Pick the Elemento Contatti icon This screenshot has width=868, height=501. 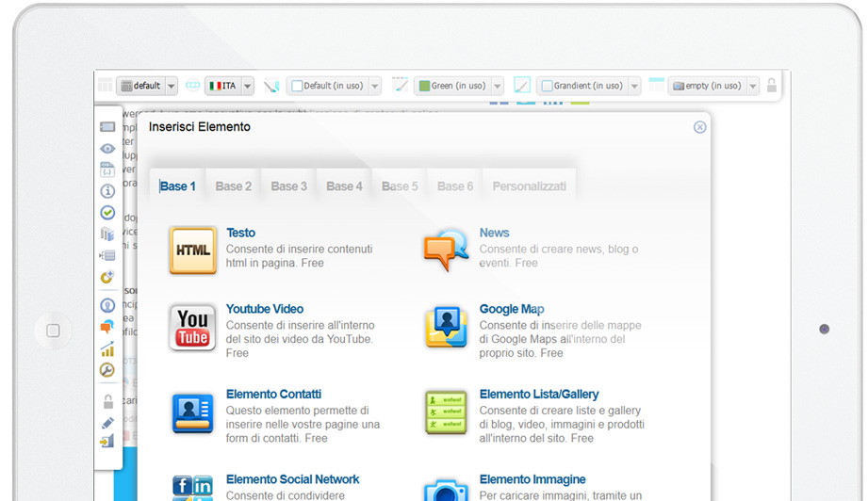tap(192, 413)
